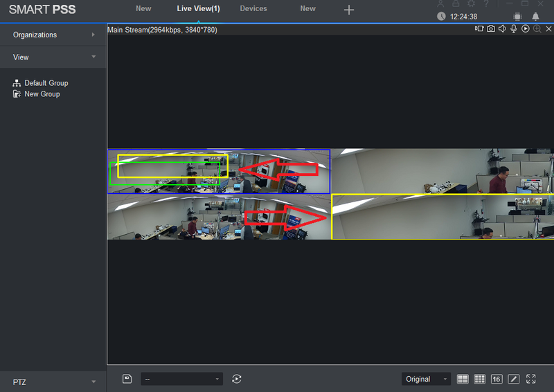Lock the application with the padlock icon

(456, 3)
